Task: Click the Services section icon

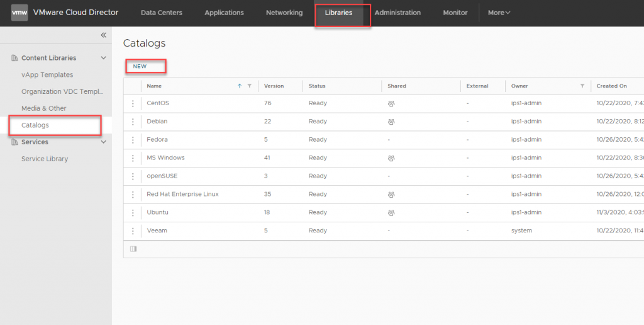Action: pos(15,142)
